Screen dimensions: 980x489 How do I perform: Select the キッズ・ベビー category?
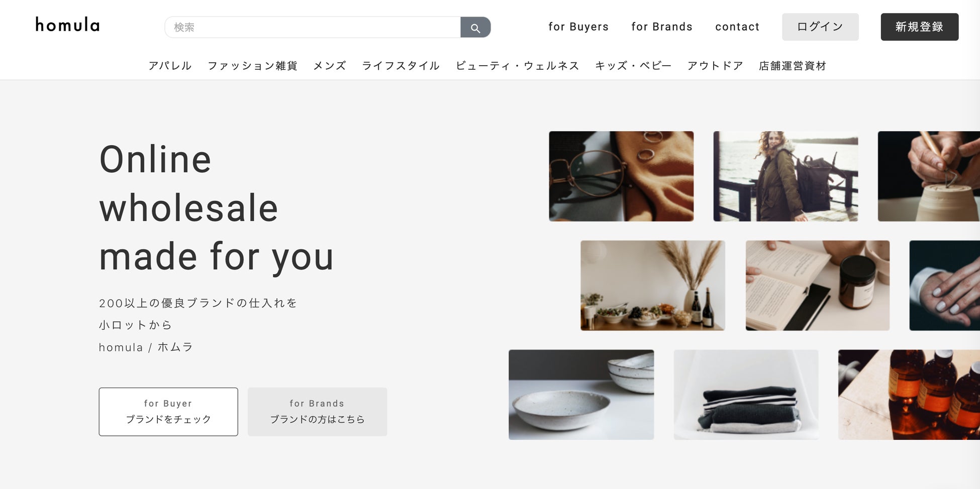click(x=633, y=66)
